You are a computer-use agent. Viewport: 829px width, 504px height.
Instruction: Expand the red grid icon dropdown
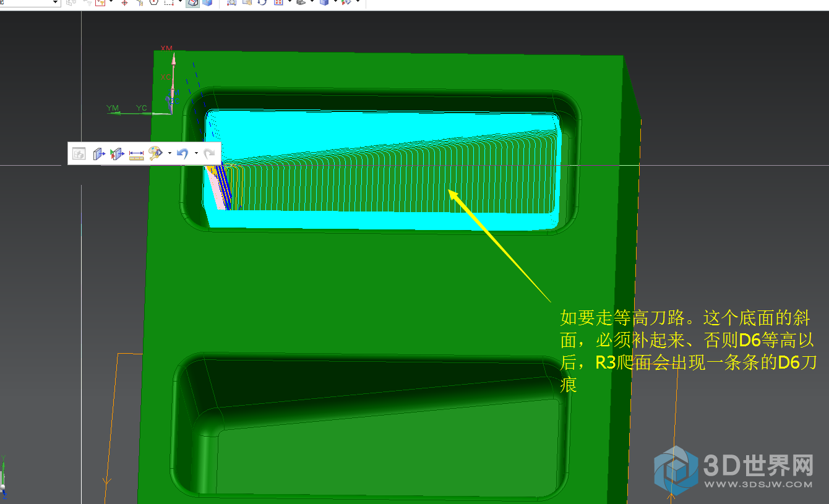click(x=289, y=2)
